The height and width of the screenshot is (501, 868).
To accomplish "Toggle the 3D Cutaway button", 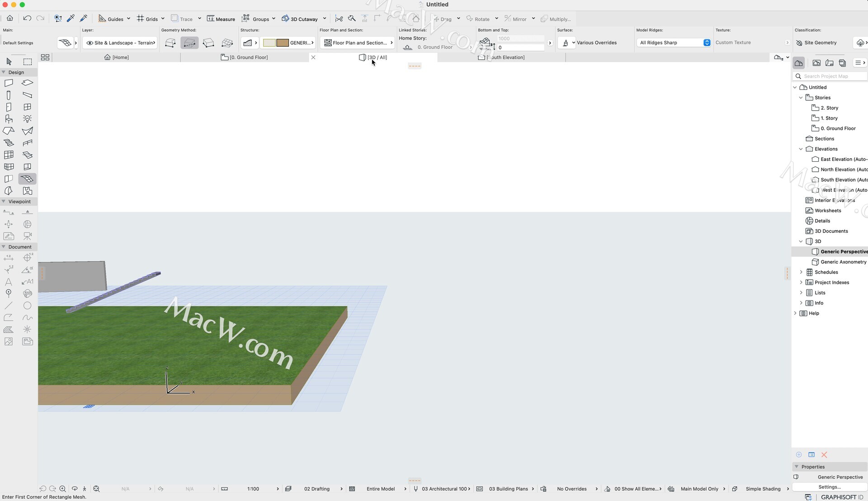I will (300, 19).
